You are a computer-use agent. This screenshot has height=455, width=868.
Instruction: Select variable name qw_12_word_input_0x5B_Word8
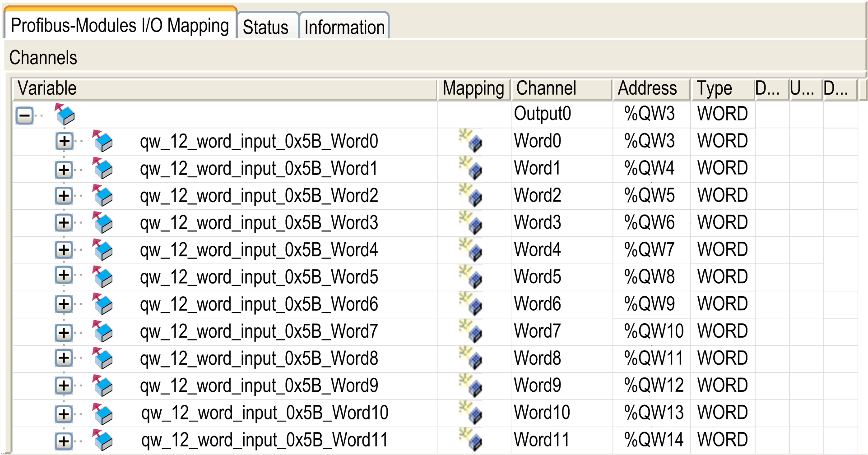tap(259, 359)
